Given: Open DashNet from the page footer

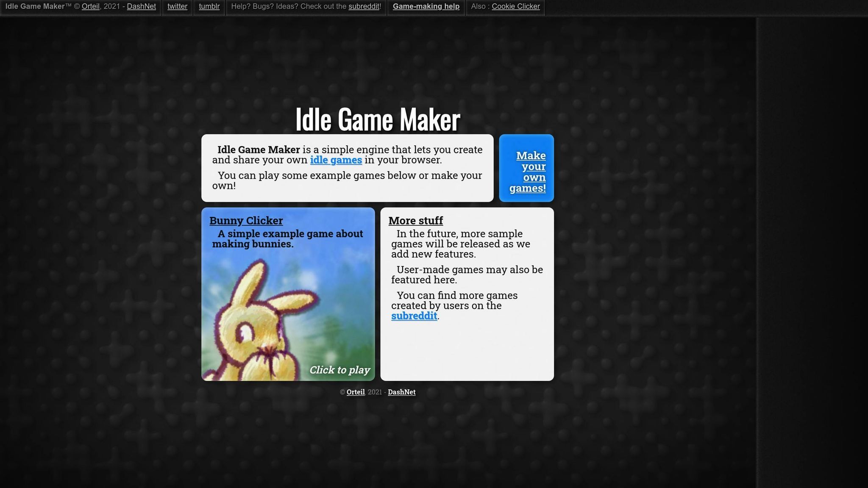Looking at the screenshot, I should (401, 392).
